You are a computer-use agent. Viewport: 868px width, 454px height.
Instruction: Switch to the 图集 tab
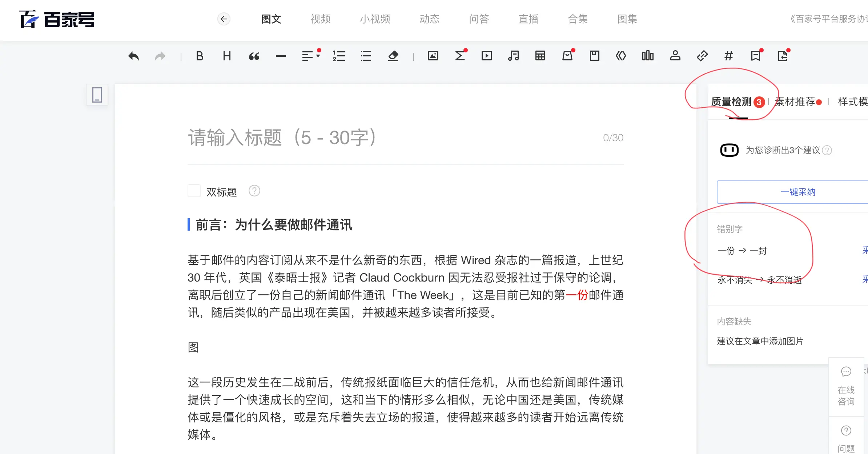tap(627, 19)
